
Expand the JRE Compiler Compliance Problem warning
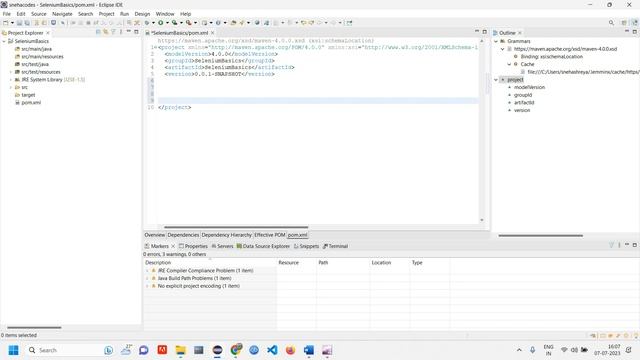point(147,271)
